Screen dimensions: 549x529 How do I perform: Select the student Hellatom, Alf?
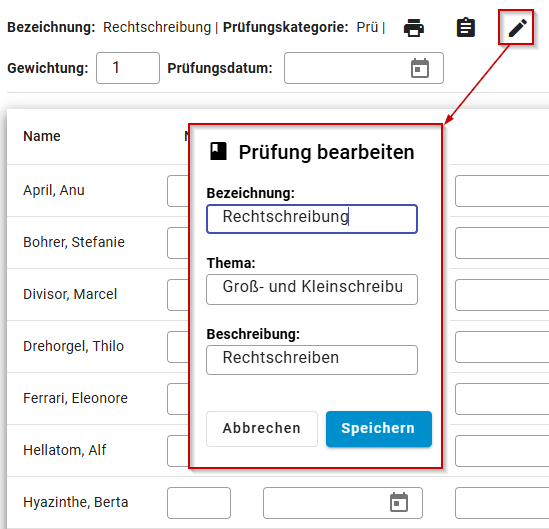[64, 450]
